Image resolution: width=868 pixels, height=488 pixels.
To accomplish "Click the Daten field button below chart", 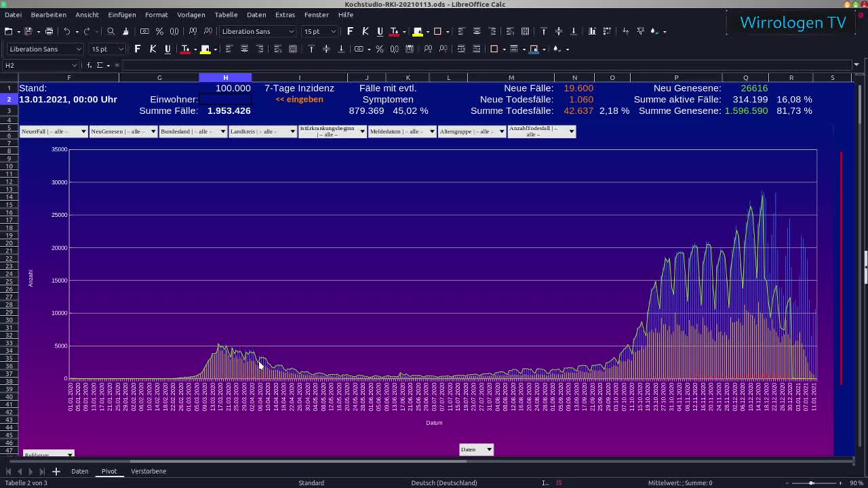I will (x=476, y=449).
